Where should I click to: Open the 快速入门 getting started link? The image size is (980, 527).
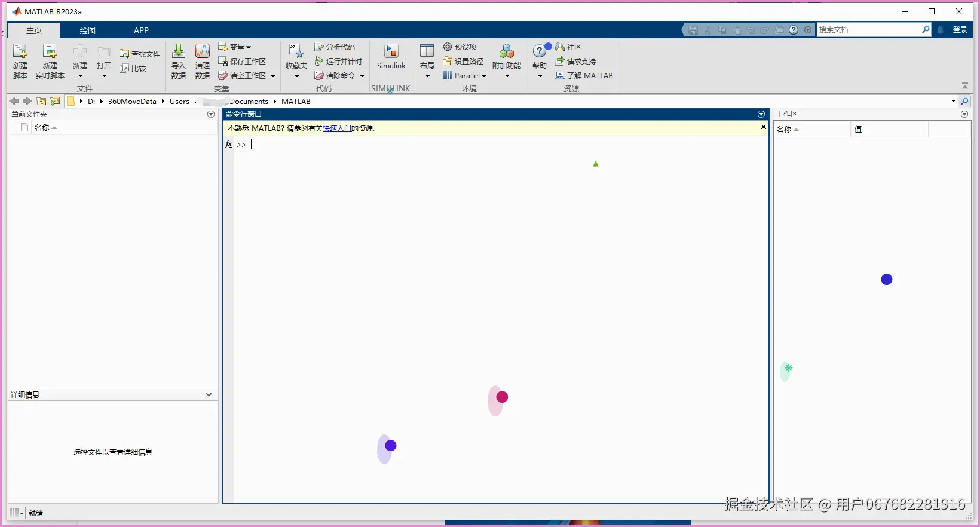click(337, 128)
